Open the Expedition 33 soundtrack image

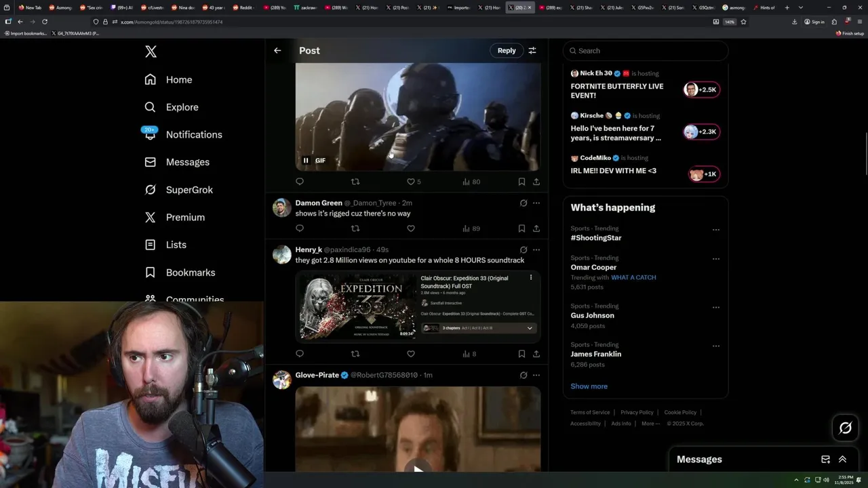click(x=418, y=306)
